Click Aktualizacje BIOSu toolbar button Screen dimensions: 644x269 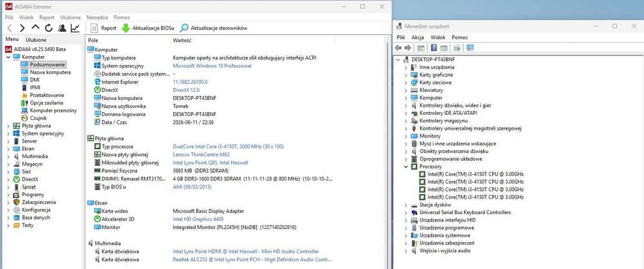(x=148, y=28)
